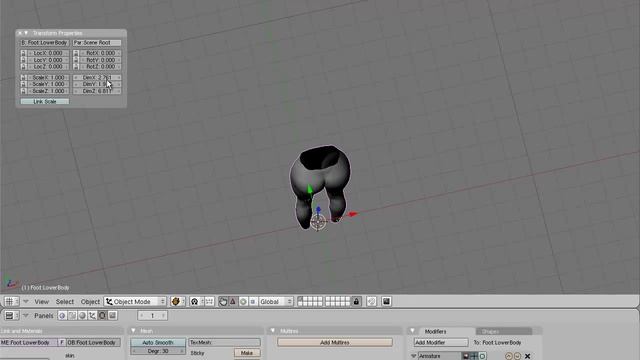Click the TexMesh field
Image resolution: width=640 pixels, height=360 pixels.
pos(224,342)
